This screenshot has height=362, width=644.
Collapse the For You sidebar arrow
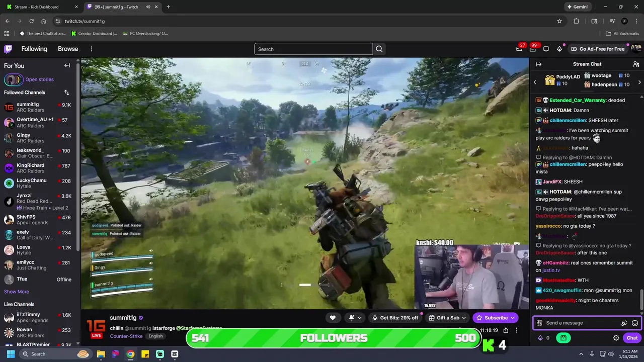click(x=67, y=65)
